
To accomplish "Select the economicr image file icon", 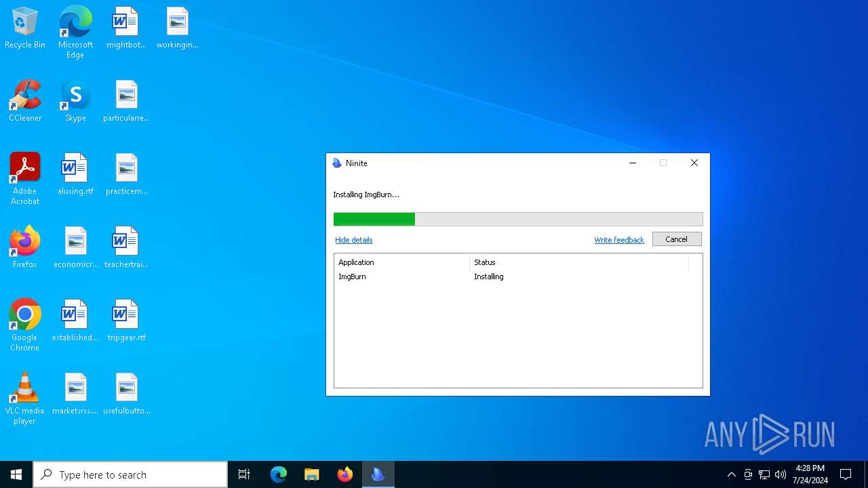I will click(x=75, y=248).
